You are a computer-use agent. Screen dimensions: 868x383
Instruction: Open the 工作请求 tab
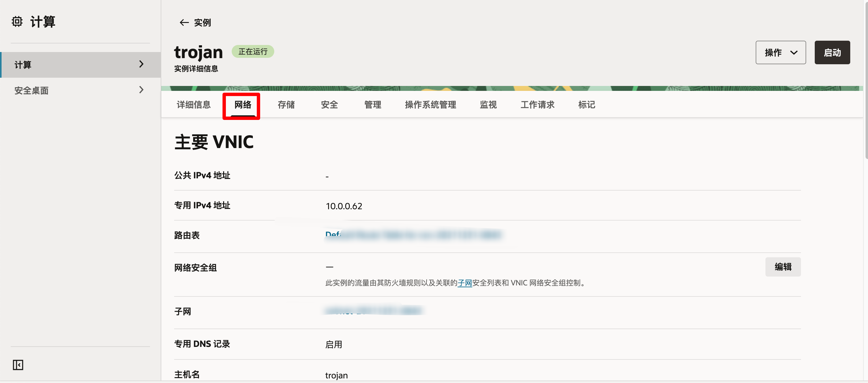point(537,105)
